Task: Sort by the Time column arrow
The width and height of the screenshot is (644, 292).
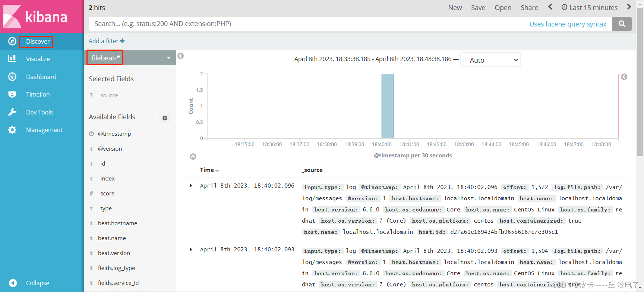Action: click(217, 171)
